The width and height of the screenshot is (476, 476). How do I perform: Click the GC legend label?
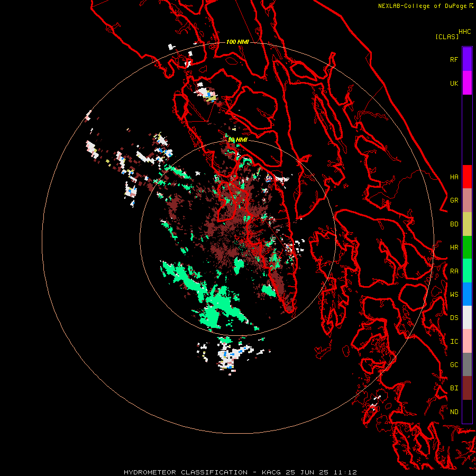(x=454, y=365)
